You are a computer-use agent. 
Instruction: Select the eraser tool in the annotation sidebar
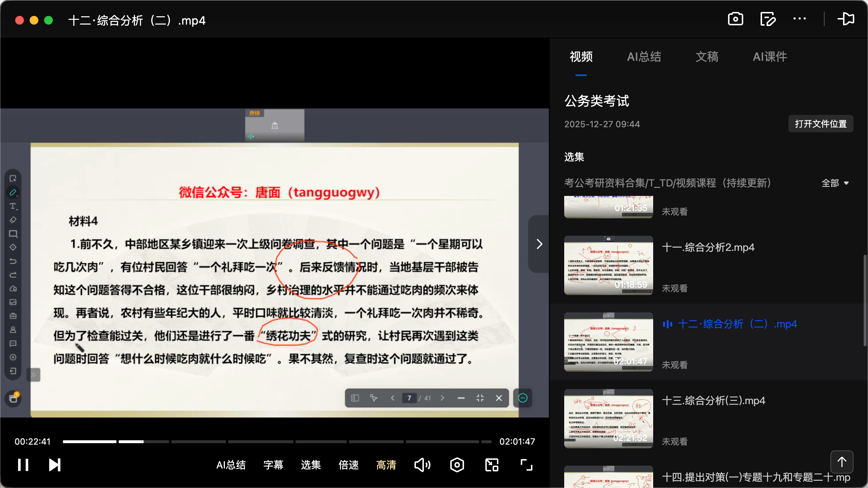13,219
